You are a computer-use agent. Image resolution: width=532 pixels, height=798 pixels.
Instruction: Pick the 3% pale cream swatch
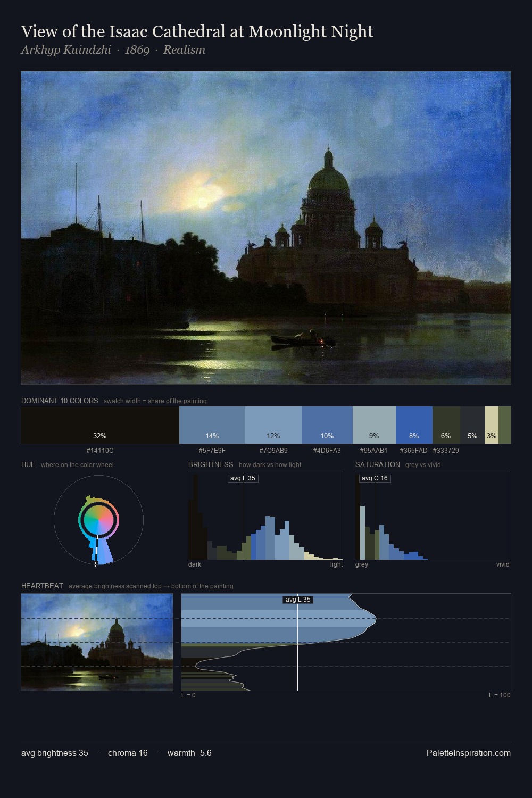[492, 425]
